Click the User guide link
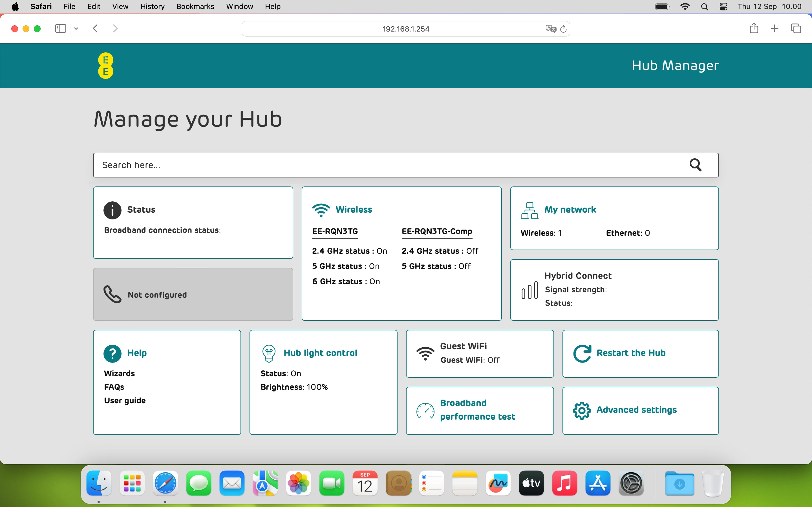 (x=125, y=401)
